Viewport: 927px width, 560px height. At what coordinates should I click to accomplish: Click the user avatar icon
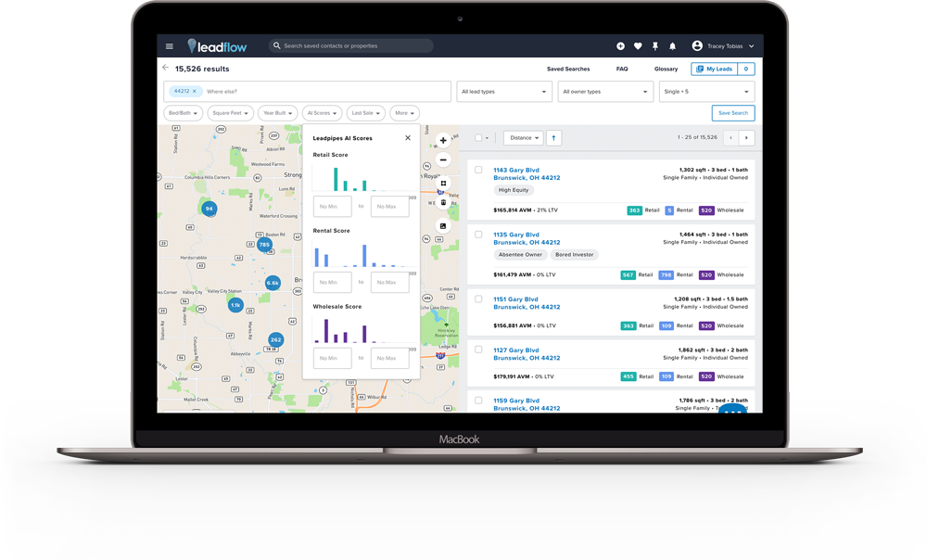tap(697, 45)
